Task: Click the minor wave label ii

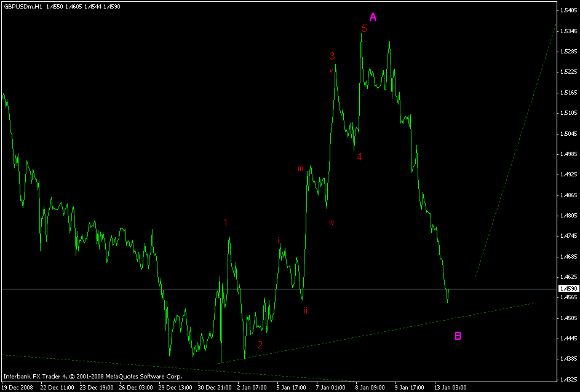Action: tap(305, 312)
